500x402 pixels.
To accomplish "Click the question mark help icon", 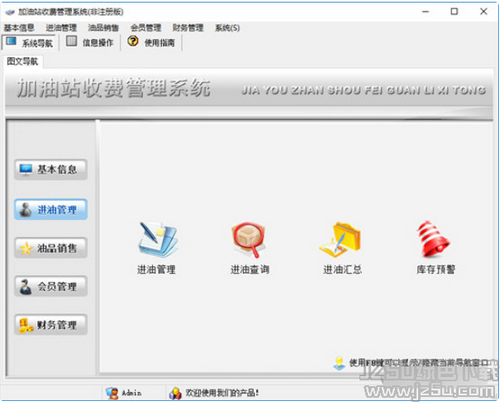I will click(133, 41).
